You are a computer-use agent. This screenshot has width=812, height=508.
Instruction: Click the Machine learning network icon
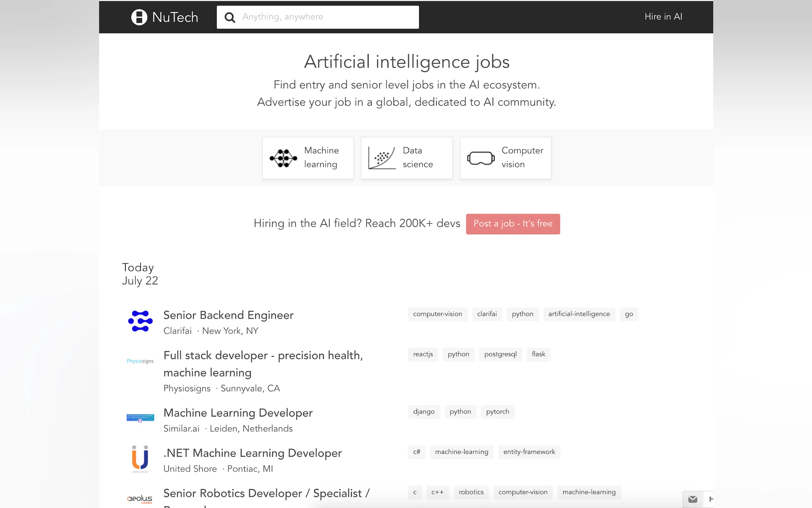tap(283, 158)
